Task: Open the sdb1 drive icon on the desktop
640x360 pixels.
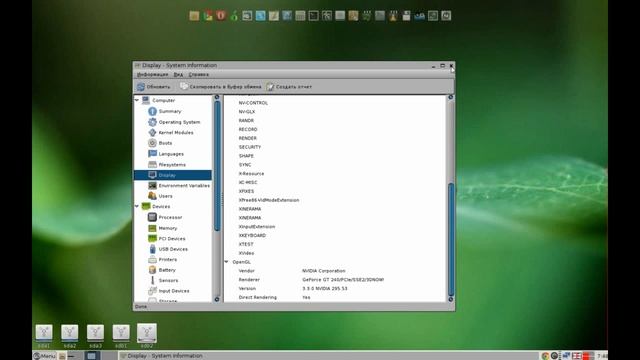Action: point(121,336)
